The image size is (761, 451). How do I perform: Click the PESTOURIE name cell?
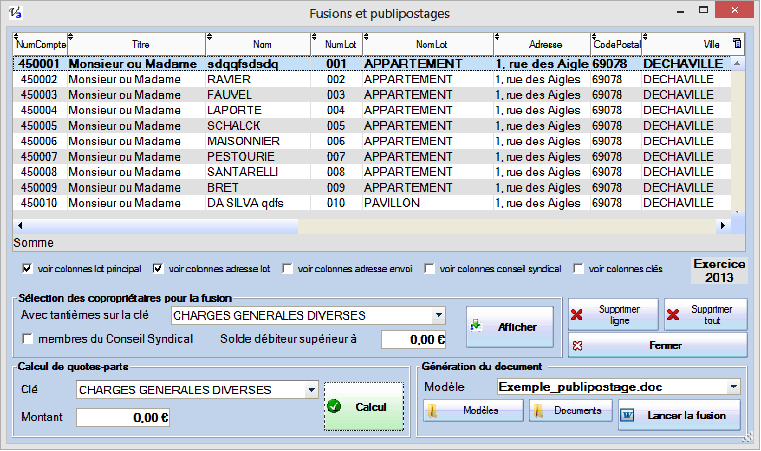point(257,157)
